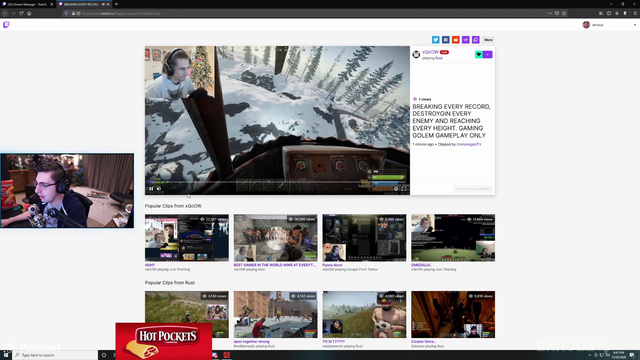Click the lock site security icon
This screenshot has width=640, height=360.
coord(73,13)
